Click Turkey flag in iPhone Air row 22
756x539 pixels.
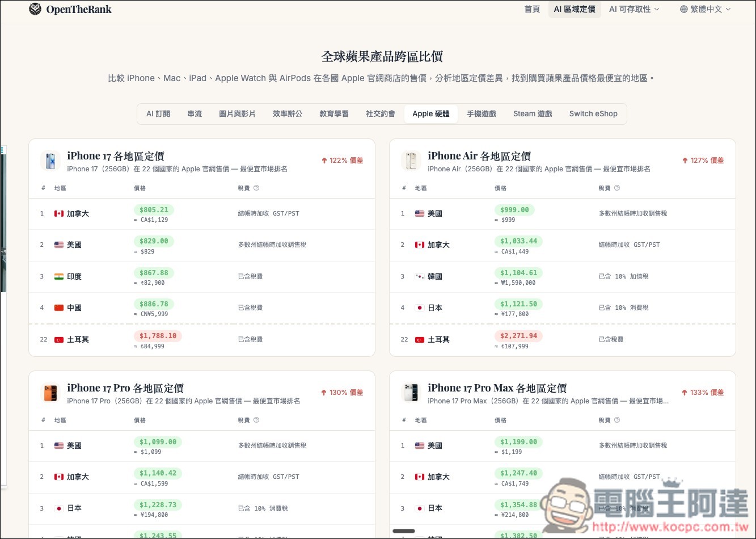pyautogui.click(x=420, y=340)
